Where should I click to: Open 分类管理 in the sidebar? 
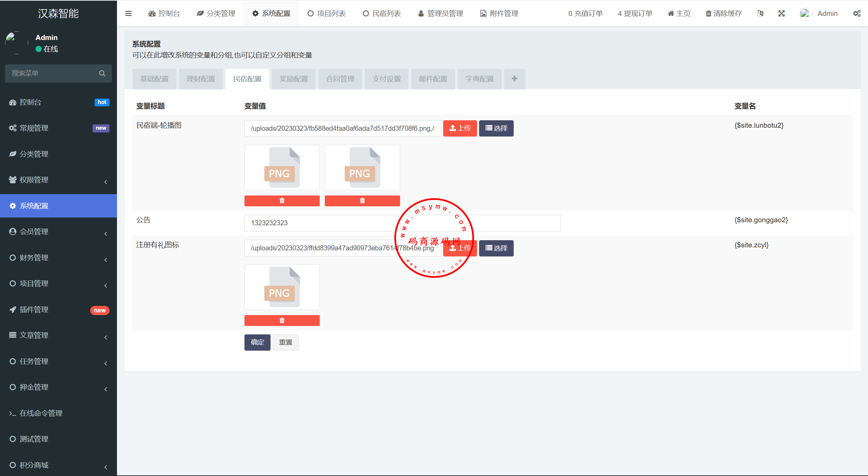coord(58,154)
